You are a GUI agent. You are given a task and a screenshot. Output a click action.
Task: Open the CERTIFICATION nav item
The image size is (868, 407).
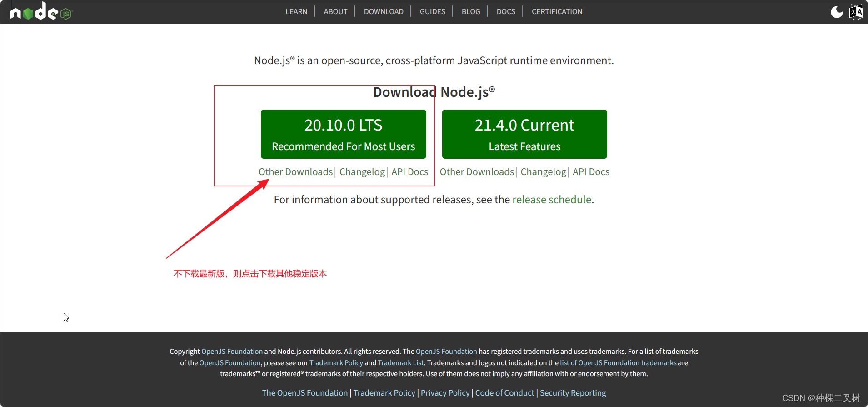pos(557,11)
